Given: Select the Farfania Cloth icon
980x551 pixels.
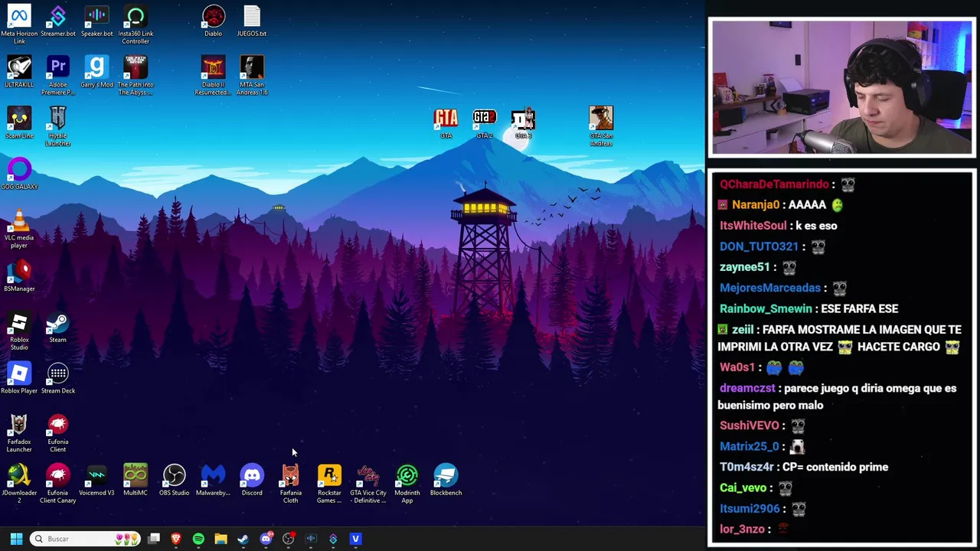Looking at the screenshot, I should pos(290,483).
